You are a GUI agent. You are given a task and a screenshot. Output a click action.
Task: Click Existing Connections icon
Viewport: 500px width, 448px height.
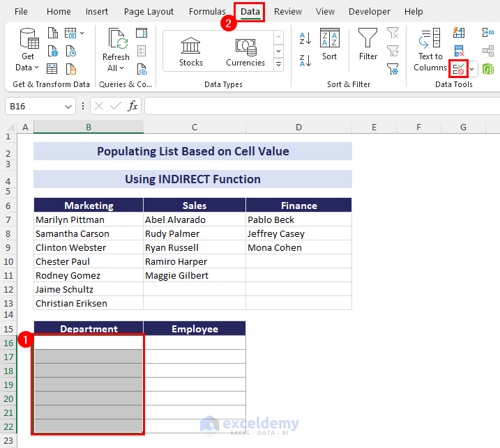71,68
